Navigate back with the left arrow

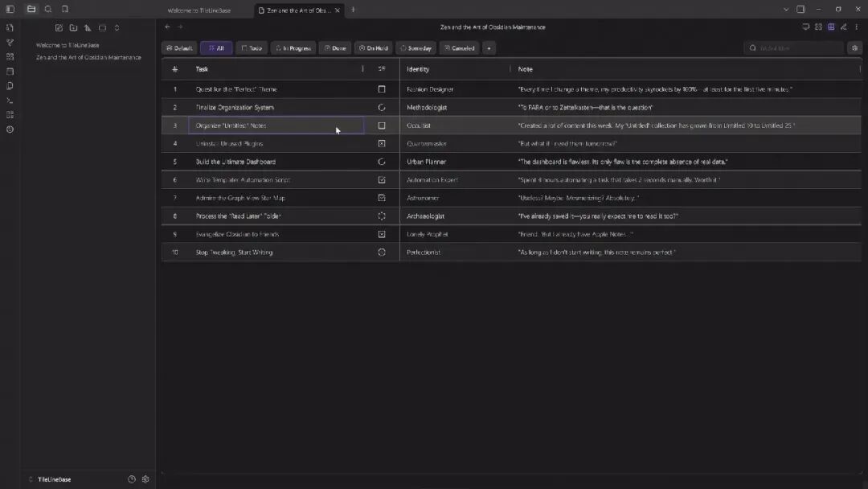[x=168, y=27]
